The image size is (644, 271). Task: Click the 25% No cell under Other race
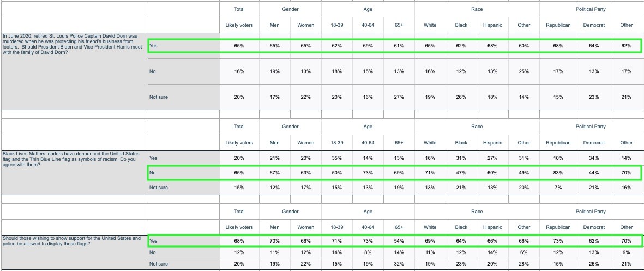[x=523, y=71]
